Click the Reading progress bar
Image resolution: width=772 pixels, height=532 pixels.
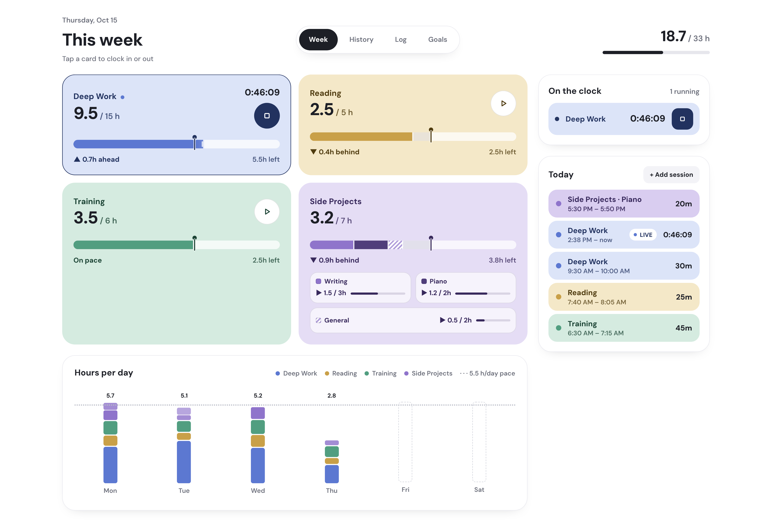pos(413,137)
